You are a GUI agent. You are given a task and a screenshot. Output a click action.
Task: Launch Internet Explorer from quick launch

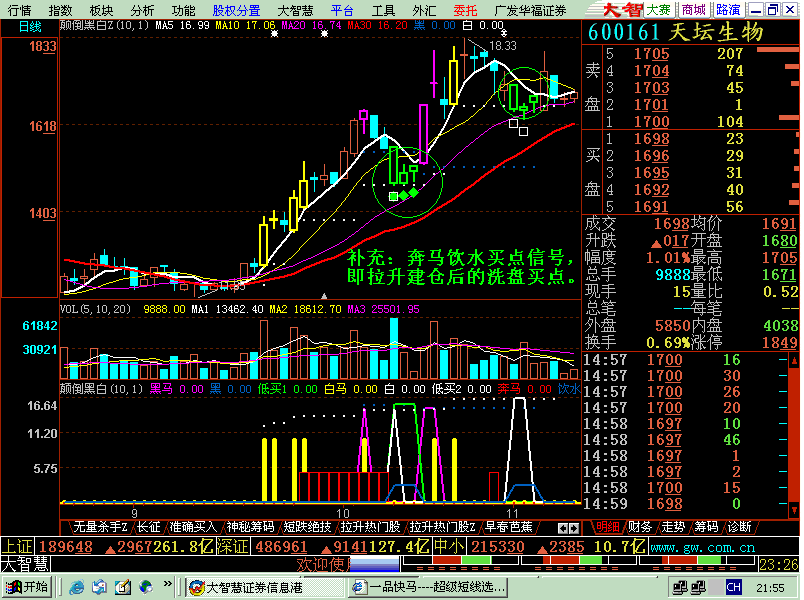click(76, 587)
